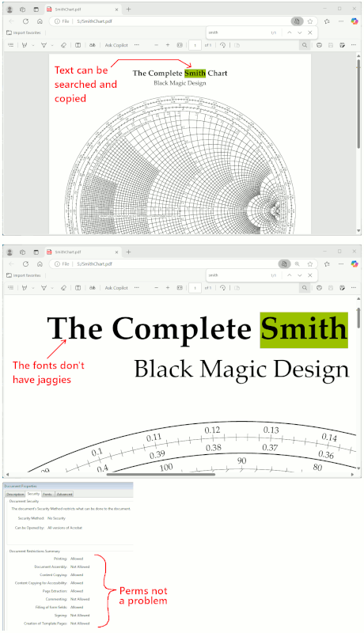The height and width of the screenshot is (633, 364).
Task: Zoom out with minus in upper PDF toolbar
Action: (x=156, y=45)
